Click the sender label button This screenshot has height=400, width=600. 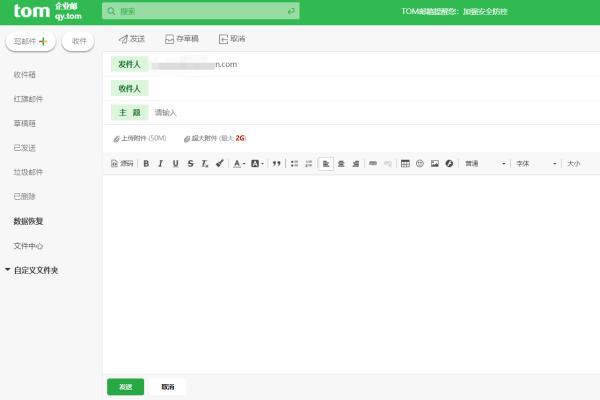click(129, 64)
